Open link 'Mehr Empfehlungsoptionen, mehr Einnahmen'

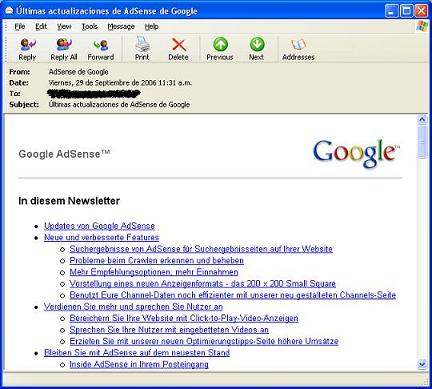tap(154, 272)
